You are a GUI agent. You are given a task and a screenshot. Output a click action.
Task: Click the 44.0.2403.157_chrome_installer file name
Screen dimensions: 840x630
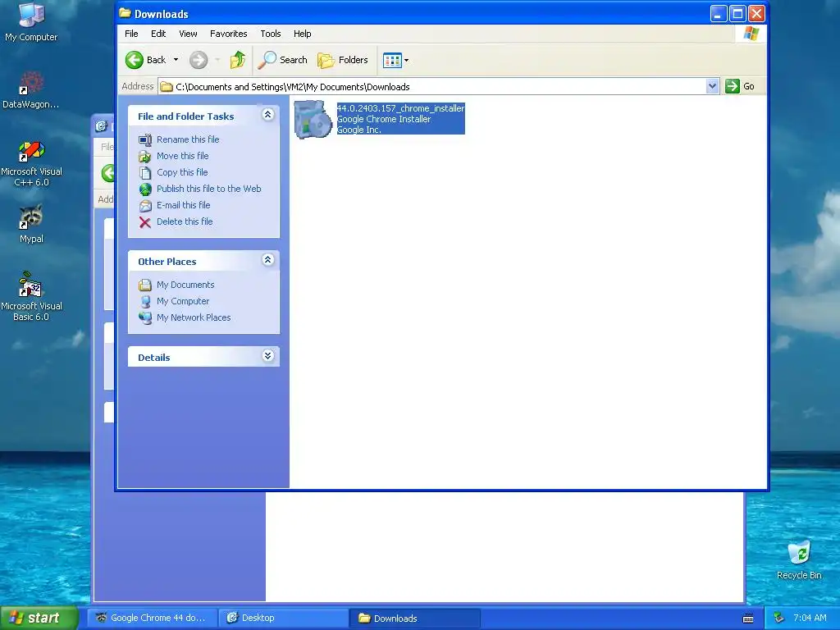coord(400,108)
